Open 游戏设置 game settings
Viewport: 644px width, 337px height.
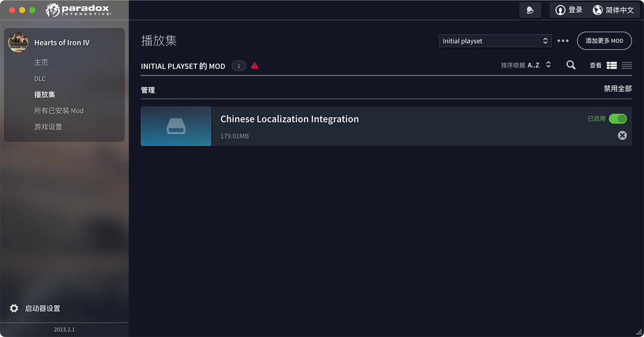point(48,127)
